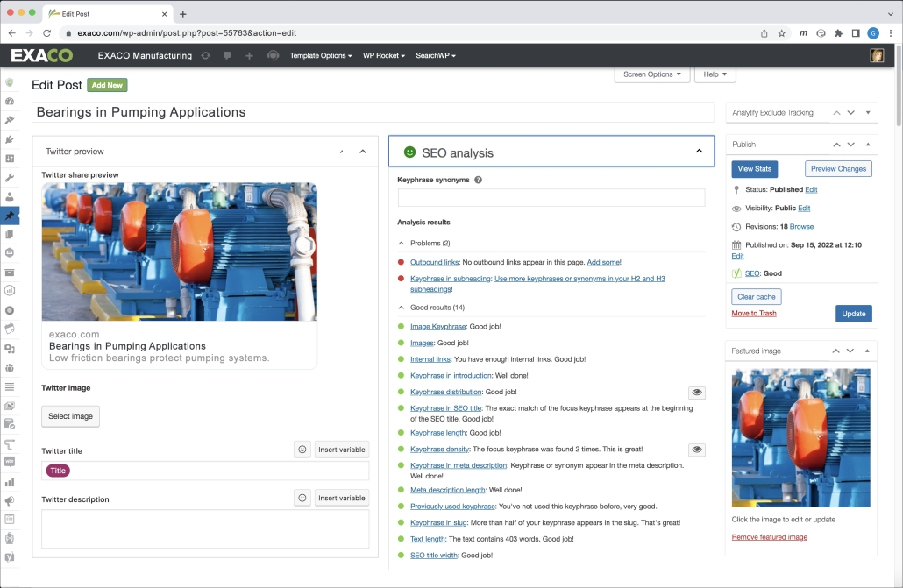Open the Tools wrench icon in sidebar
Image resolution: width=903 pixels, height=588 pixels.
(10, 178)
